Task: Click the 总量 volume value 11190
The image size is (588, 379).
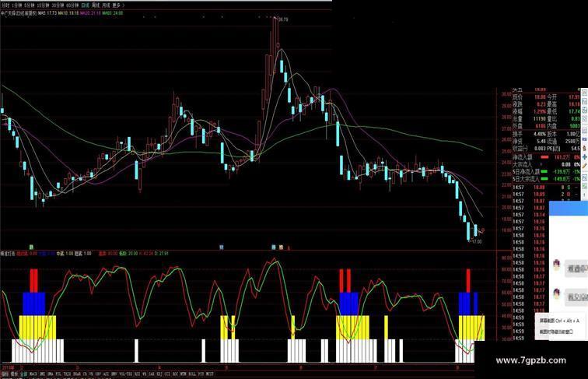Action: pos(539,119)
